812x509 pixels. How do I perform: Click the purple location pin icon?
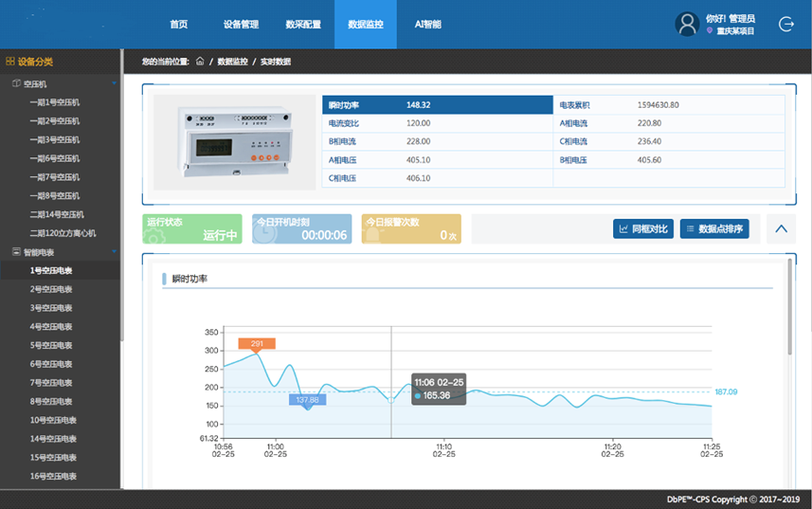[710, 31]
